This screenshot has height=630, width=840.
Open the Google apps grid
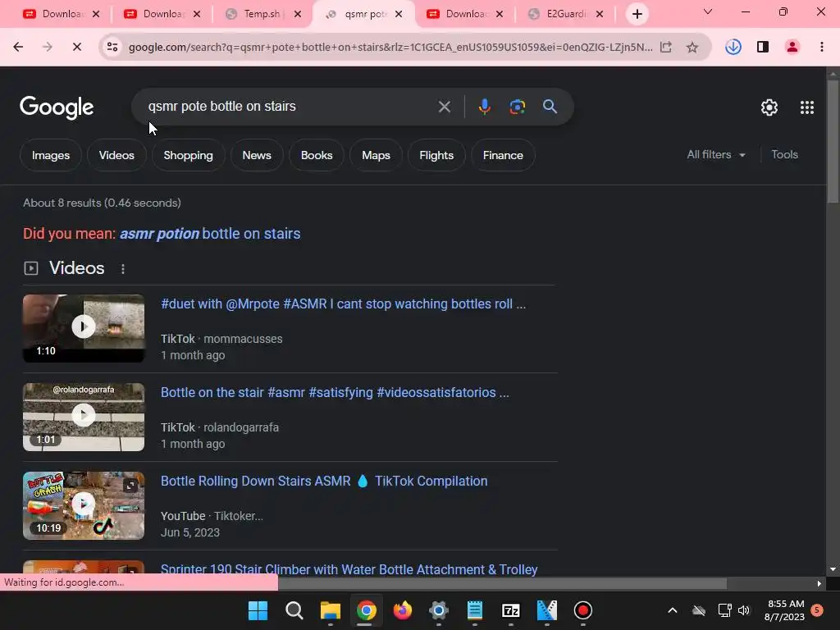807,107
